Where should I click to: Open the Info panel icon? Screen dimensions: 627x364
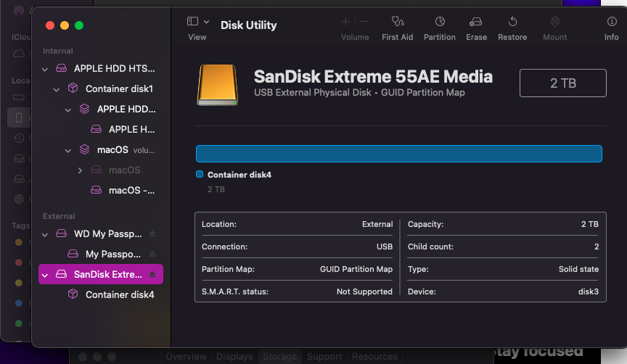(x=611, y=22)
